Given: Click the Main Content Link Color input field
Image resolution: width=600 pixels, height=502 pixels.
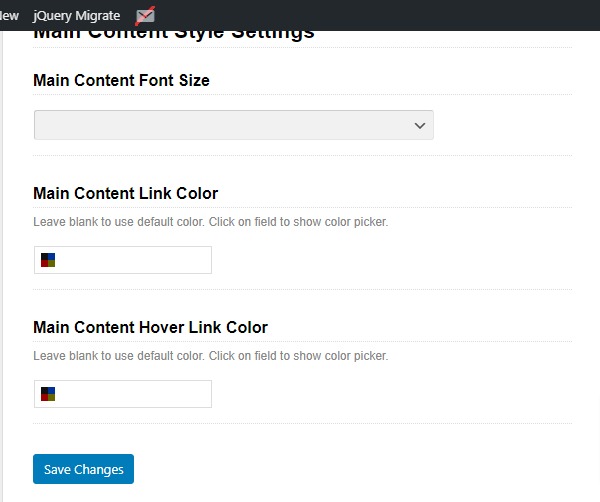Looking at the screenshot, I should click(x=123, y=260).
